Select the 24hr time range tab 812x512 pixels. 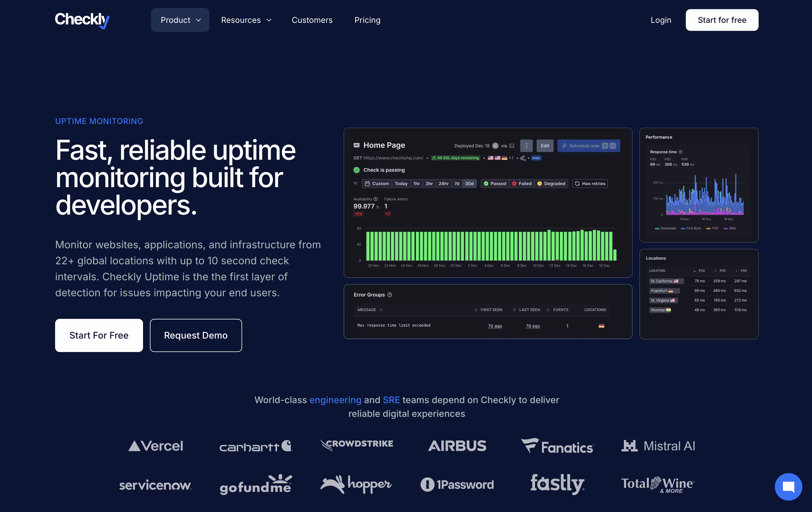443,184
